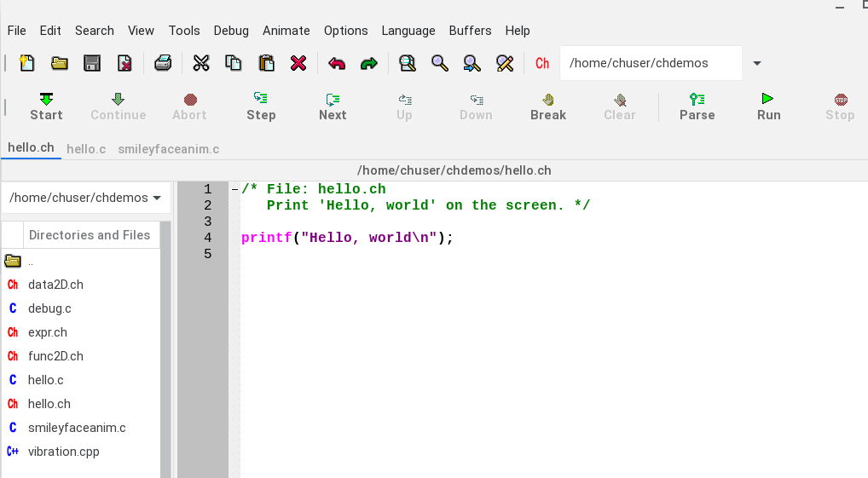Open the toolbar directory path dropdown arrow
This screenshot has height=478, width=868.
(x=756, y=63)
